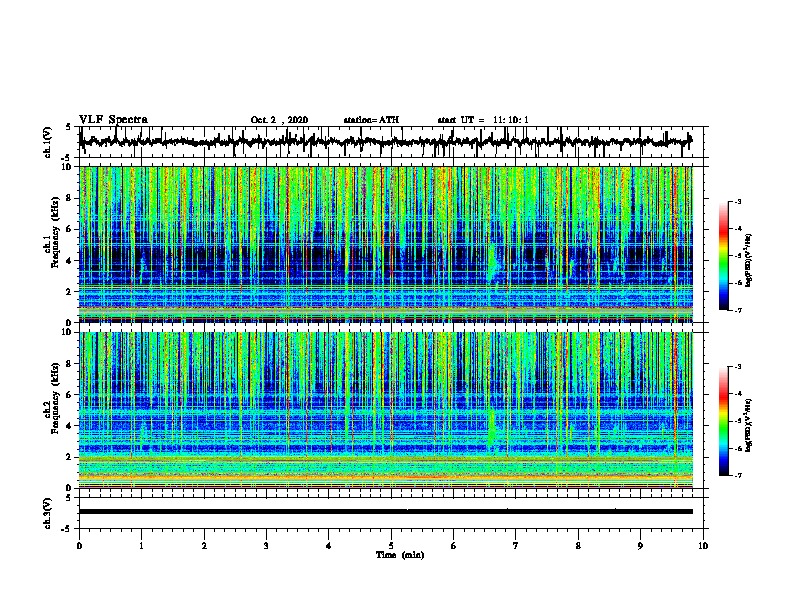Click the ch.2 frequency tick '2'
The height and width of the screenshot is (612, 792).
click(69, 457)
